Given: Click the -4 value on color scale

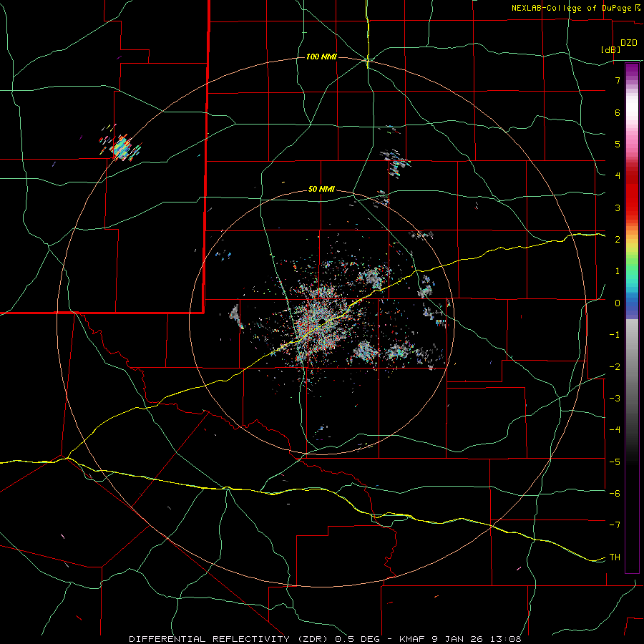Looking at the screenshot, I should (615, 429).
